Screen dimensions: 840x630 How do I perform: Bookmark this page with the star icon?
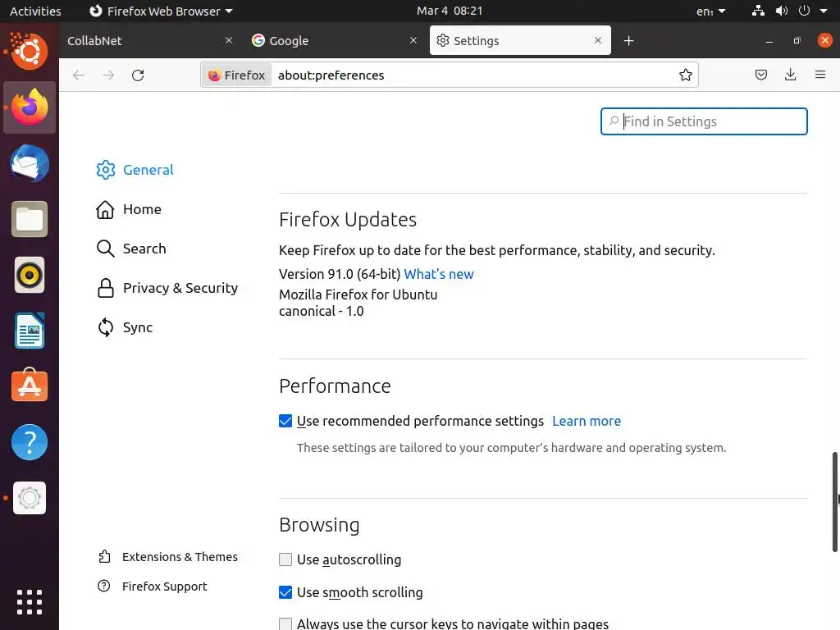[x=686, y=75]
